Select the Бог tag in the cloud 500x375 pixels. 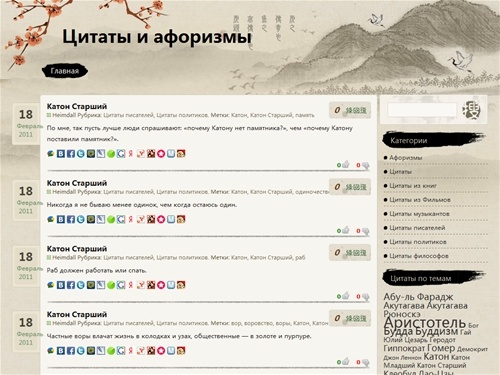[473, 325]
